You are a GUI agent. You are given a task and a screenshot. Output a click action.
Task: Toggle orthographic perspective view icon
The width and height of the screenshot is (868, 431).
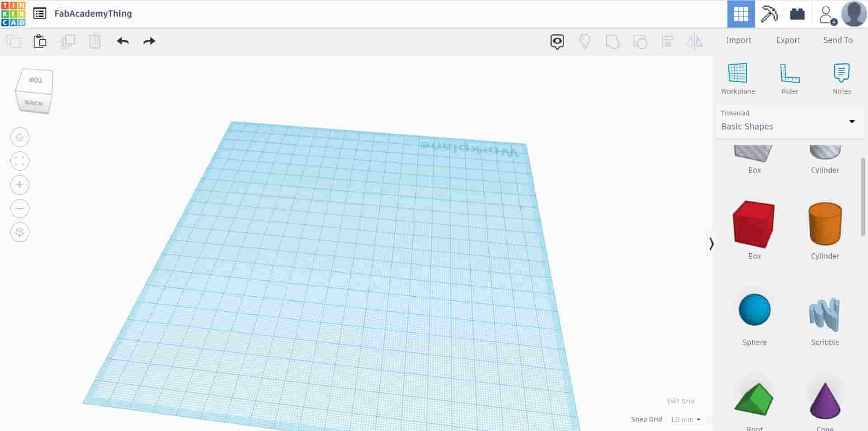[20, 232]
